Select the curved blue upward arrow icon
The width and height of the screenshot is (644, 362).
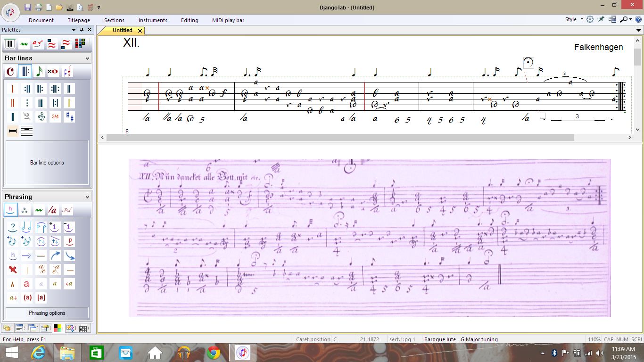click(x=55, y=256)
